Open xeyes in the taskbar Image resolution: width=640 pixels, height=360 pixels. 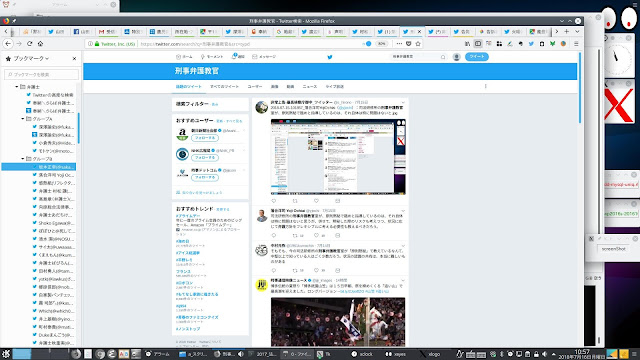point(396,354)
